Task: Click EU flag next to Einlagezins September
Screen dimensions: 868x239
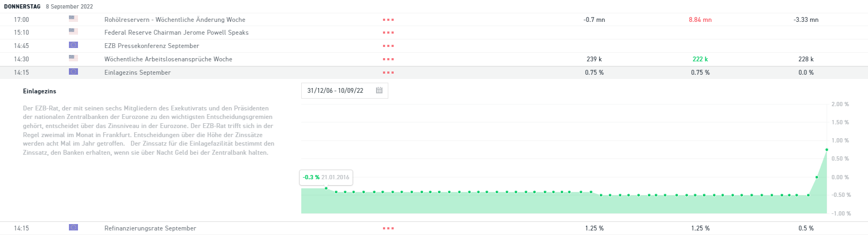Action: pos(73,72)
